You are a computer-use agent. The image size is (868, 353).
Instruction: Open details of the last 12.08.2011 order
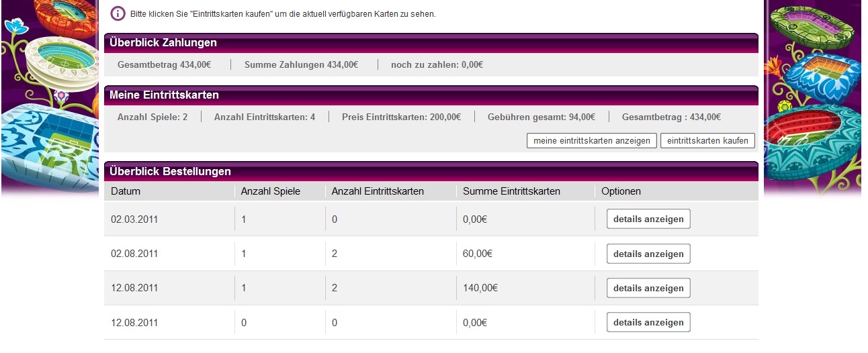648,322
